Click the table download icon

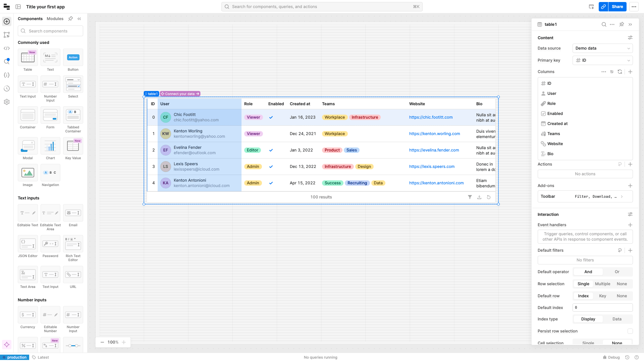(x=479, y=197)
